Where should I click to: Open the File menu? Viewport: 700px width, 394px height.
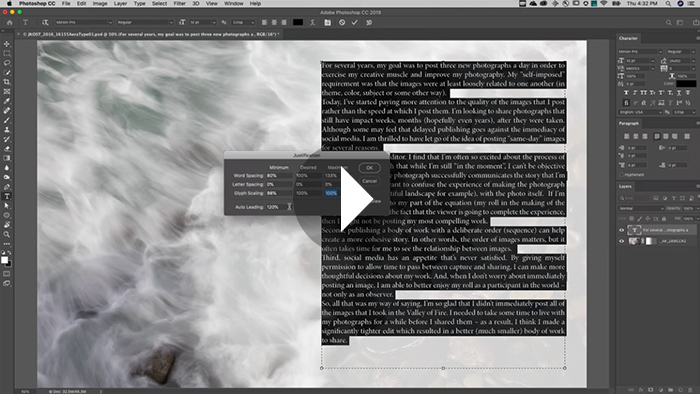[x=66, y=4]
